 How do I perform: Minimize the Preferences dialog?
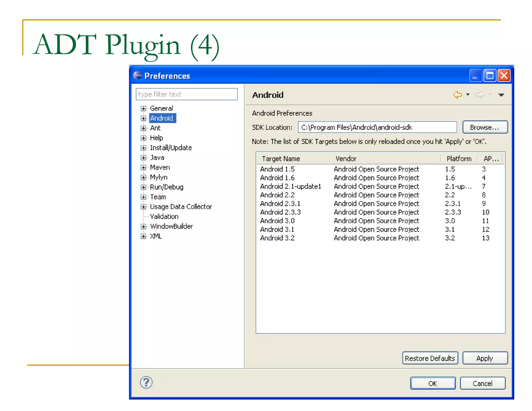pos(475,76)
